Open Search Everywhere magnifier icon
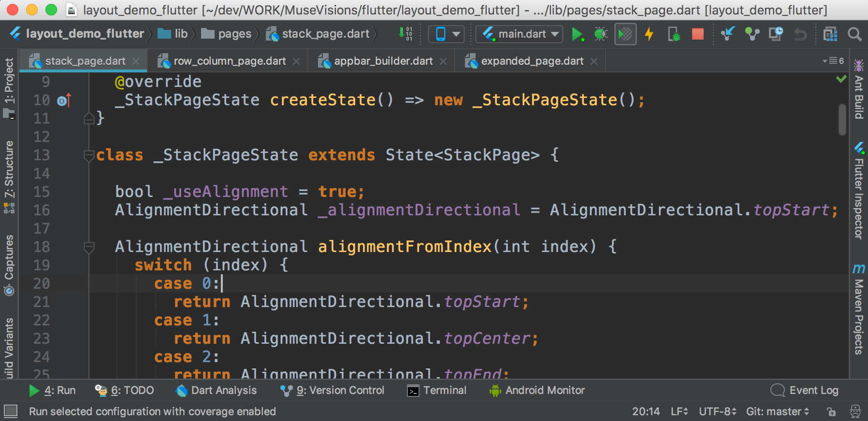The image size is (868, 421). click(x=854, y=34)
